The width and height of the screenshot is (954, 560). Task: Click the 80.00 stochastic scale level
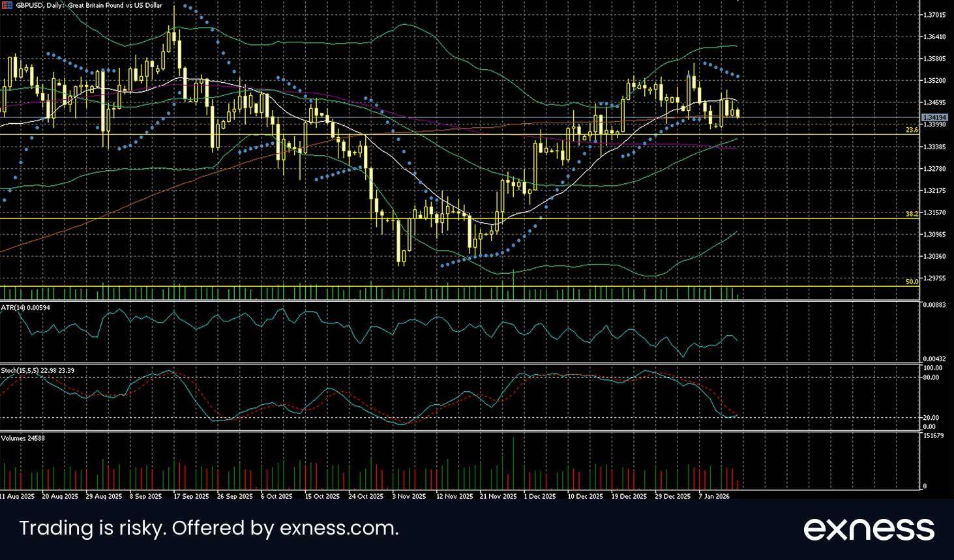coord(931,377)
